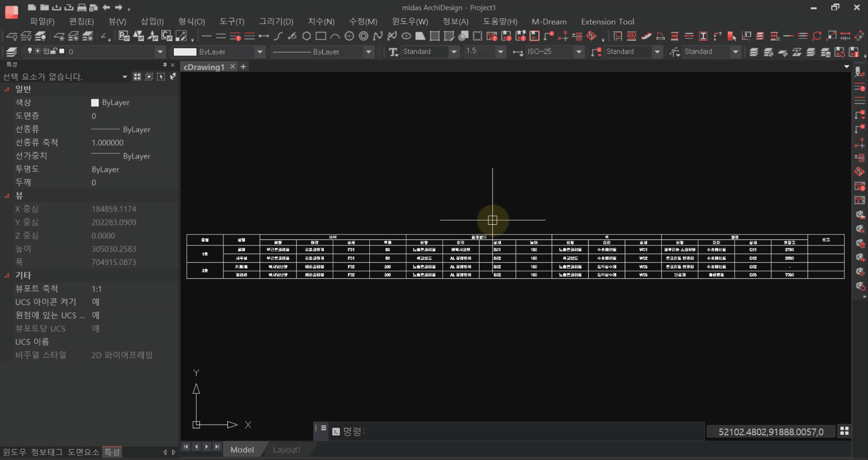Open the 1.5 text height dropdown
The height and width of the screenshot is (460, 868).
tap(500, 52)
